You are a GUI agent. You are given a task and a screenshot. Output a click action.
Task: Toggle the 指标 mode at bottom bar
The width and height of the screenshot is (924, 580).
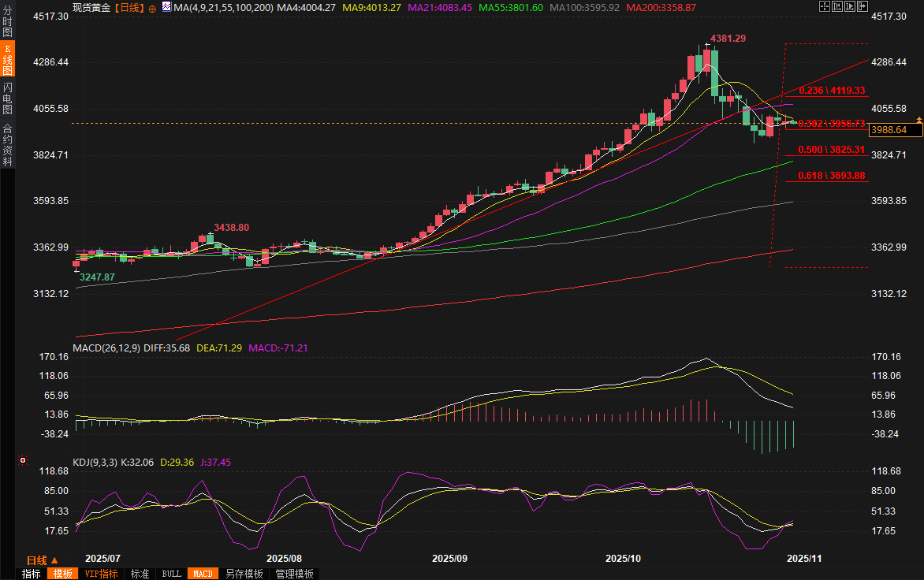(31, 574)
